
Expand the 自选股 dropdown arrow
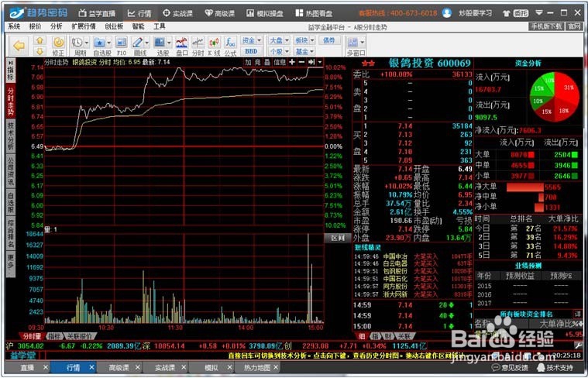pyautogui.click(x=108, y=43)
